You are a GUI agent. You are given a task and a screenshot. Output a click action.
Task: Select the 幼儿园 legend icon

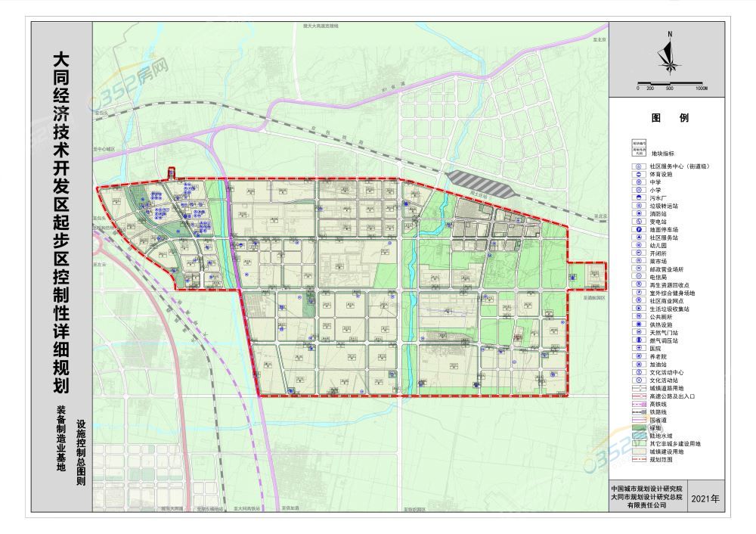pos(638,245)
